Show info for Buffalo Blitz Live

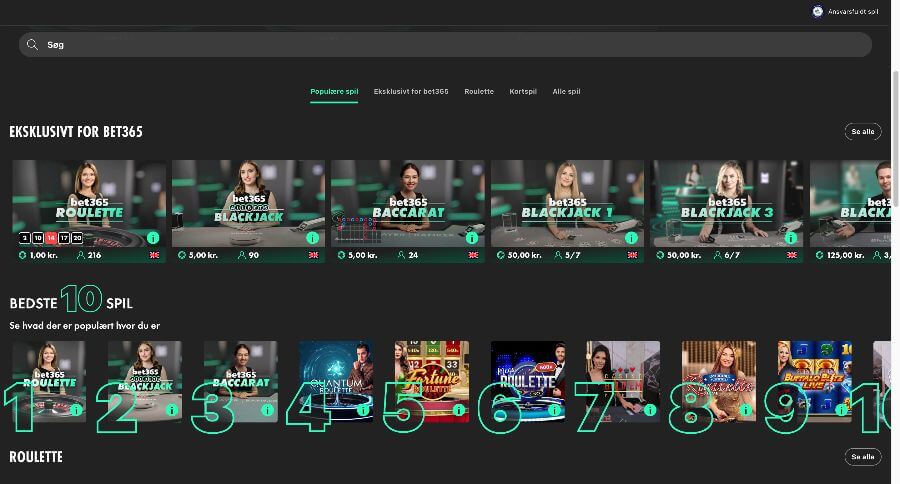click(x=841, y=410)
